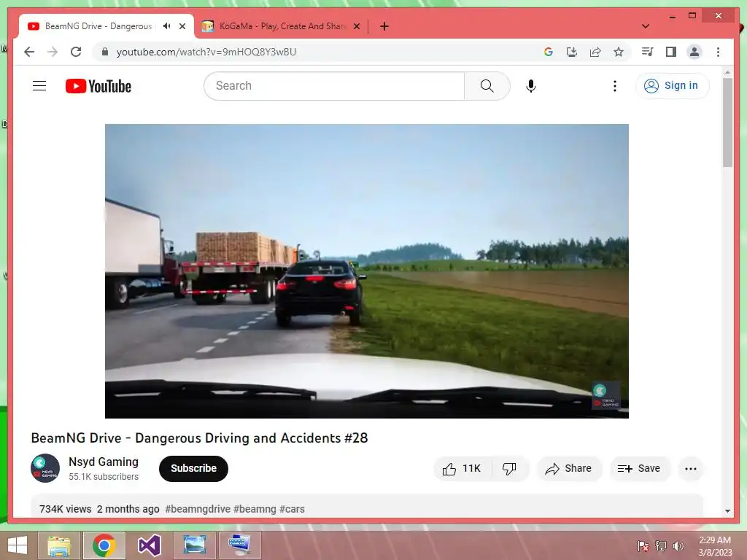Open Nsyd Gaming channel avatar
Viewport: 747px width, 560px height.
[45, 468]
